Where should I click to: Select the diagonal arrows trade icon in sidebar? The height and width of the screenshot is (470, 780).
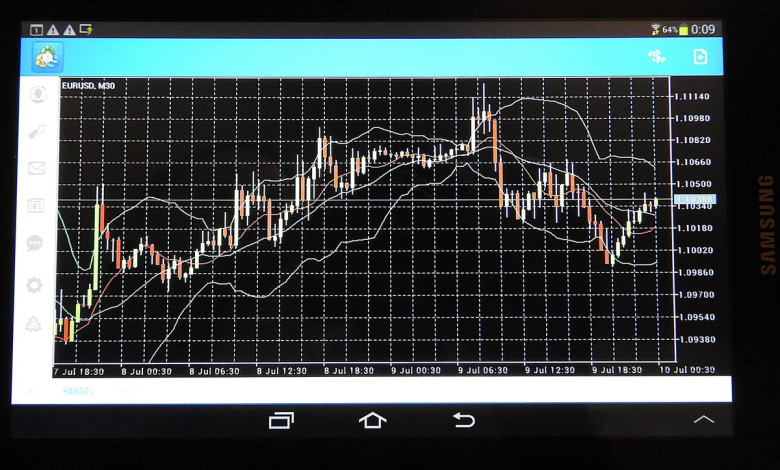point(36,131)
